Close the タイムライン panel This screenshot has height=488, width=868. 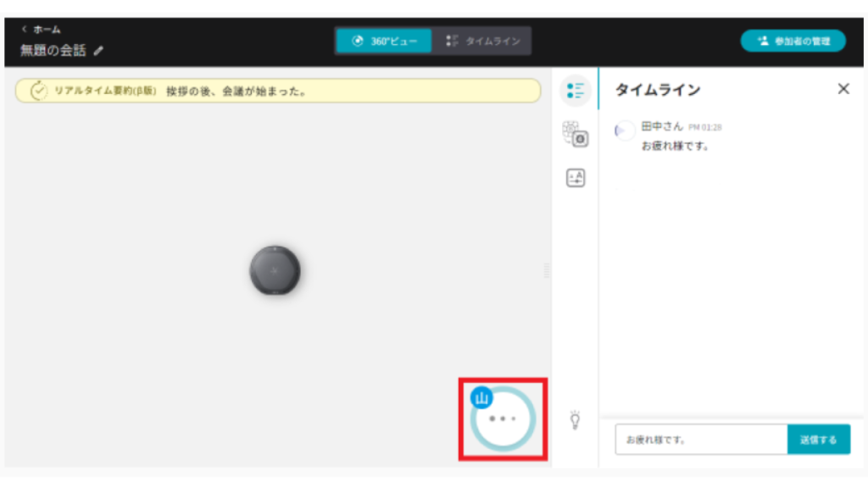click(x=843, y=89)
